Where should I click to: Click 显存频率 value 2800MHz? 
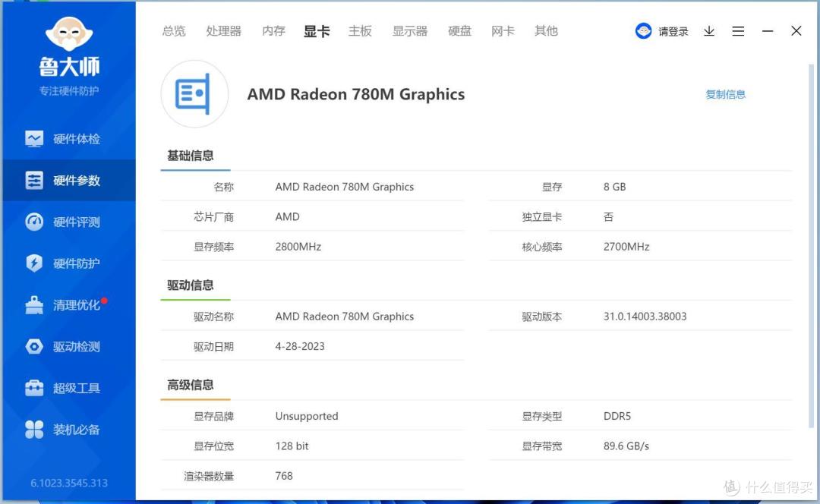pyautogui.click(x=298, y=247)
